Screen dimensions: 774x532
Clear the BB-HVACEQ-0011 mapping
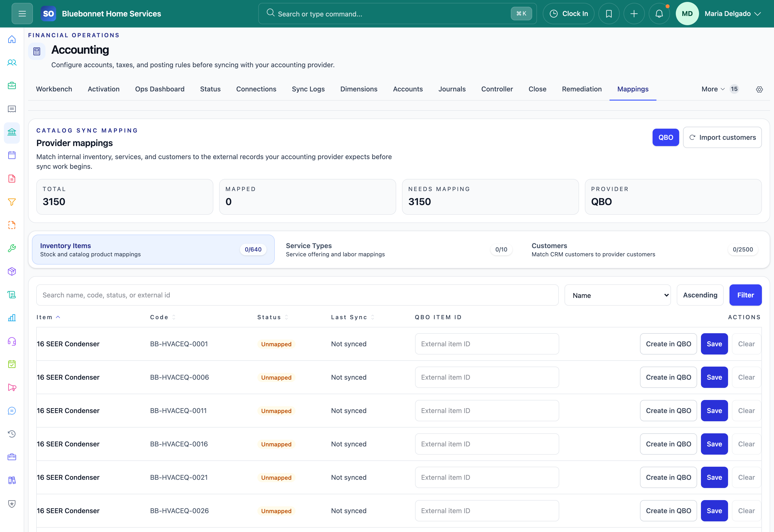tap(746, 411)
